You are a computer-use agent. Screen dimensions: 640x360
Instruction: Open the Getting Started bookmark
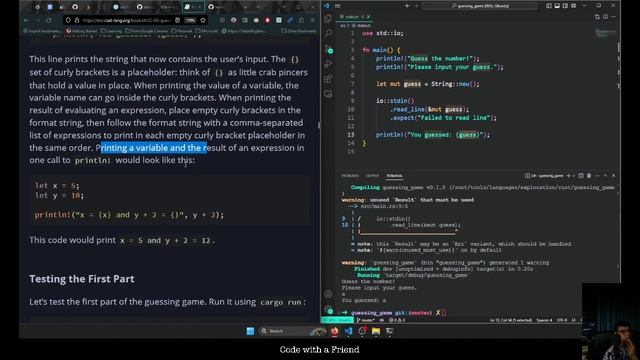[82, 31]
